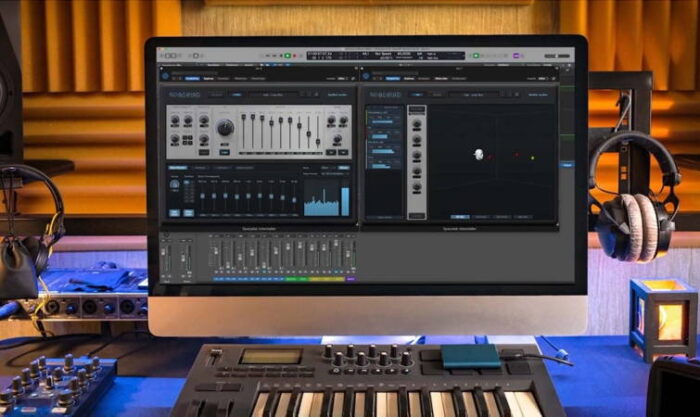Toggle the small button below the large knob
This screenshot has width=700, height=417.
click(x=226, y=151)
